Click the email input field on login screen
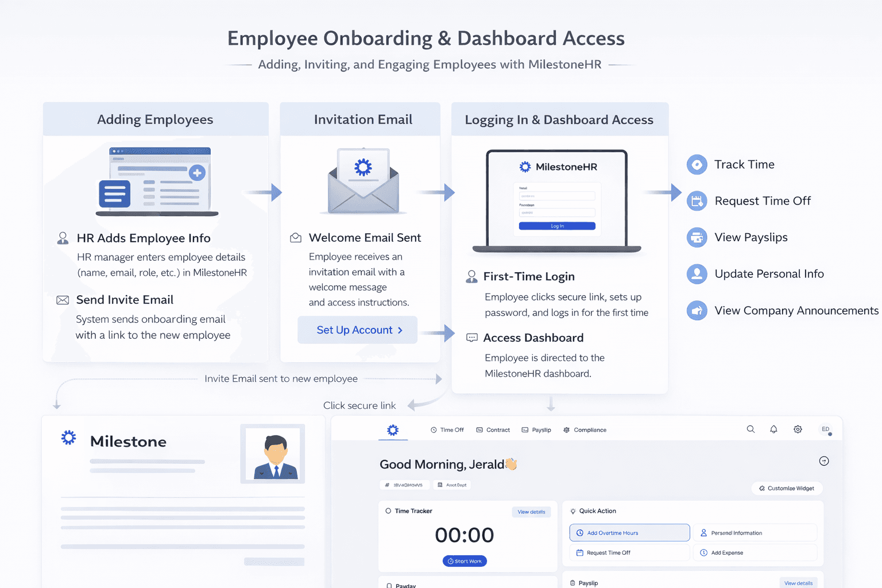Image resolution: width=882 pixels, height=588 pixels. point(557,196)
